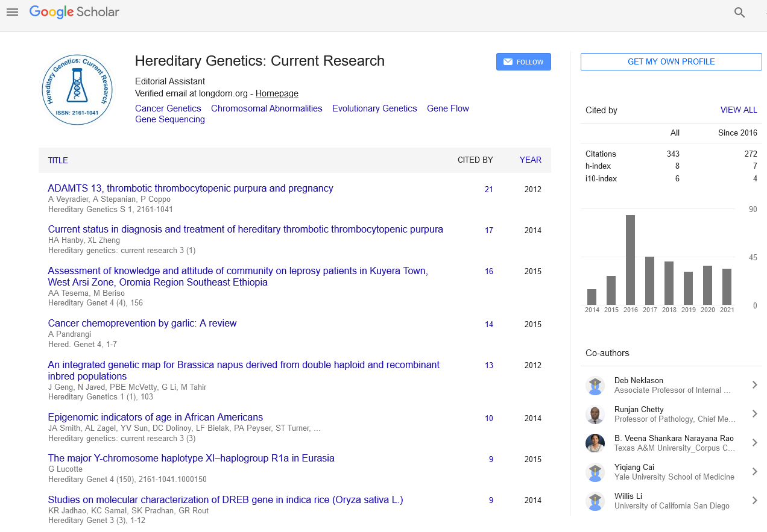This screenshot has width=767, height=532.
Task: Click Willis Li's avatar icon
Action: (x=595, y=501)
